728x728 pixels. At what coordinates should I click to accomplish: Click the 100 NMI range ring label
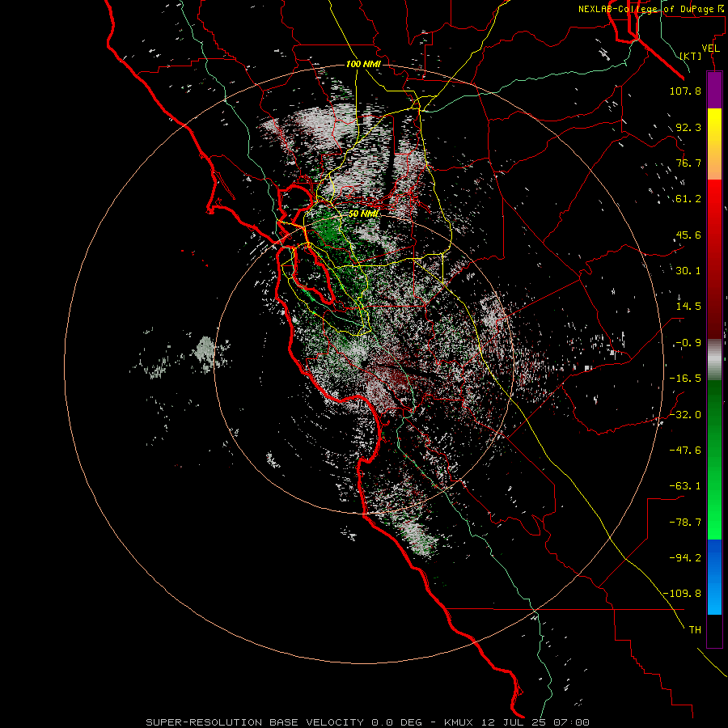pyautogui.click(x=363, y=64)
